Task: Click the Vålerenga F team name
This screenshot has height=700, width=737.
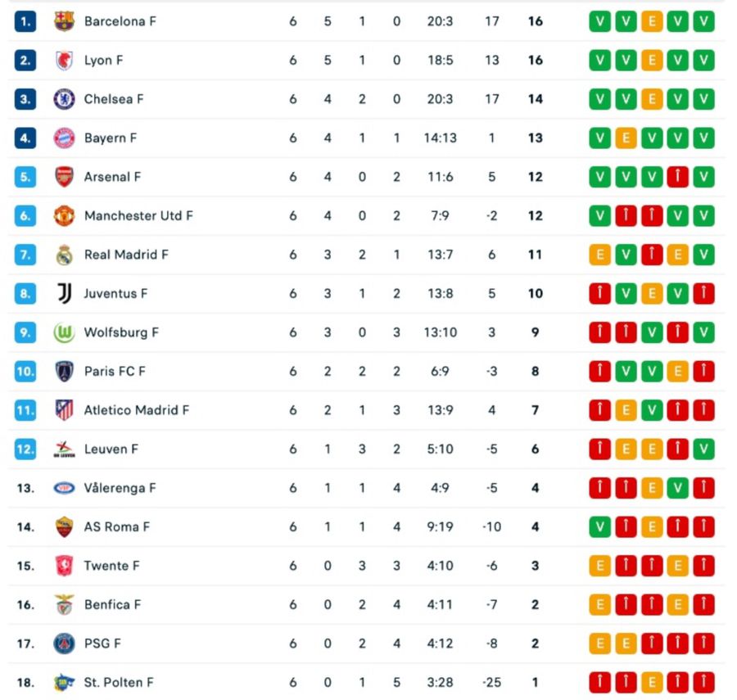Action: (x=120, y=488)
